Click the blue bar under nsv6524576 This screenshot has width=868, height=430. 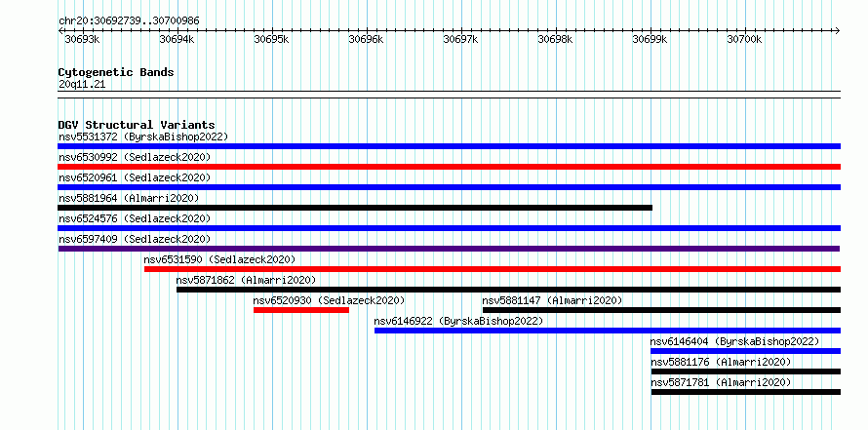[449, 228]
